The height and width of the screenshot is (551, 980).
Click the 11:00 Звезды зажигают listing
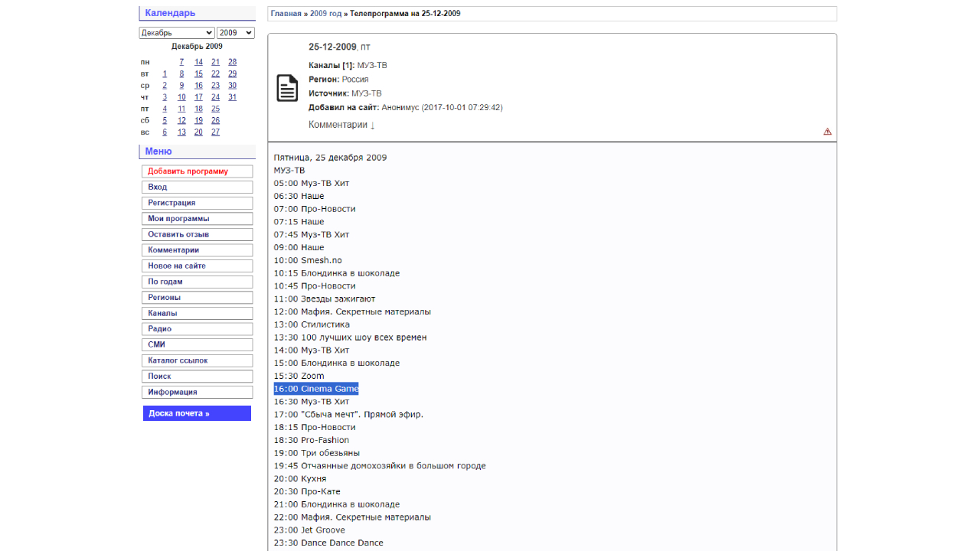[325, 299]
